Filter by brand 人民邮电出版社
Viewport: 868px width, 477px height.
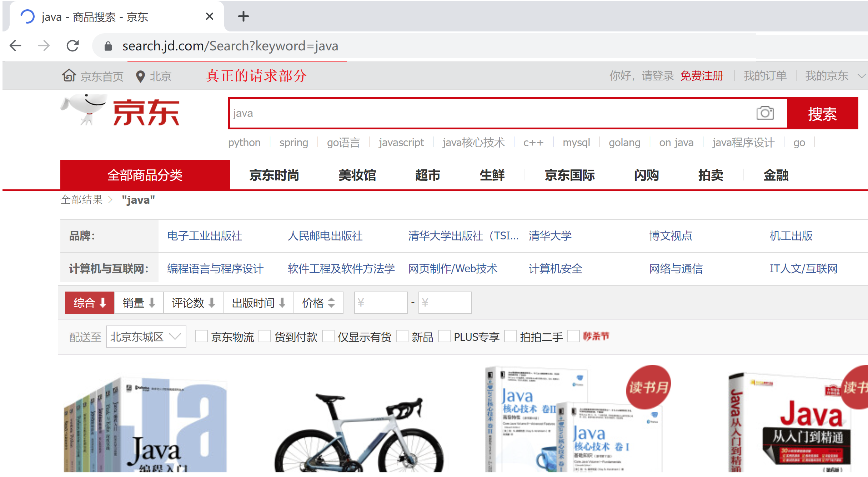[325, 236]
